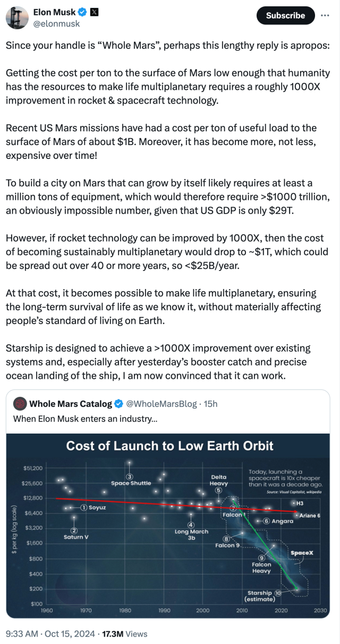Open Whole Mars Catalog's profile avatar
The image size is (340, 644).
19,404
